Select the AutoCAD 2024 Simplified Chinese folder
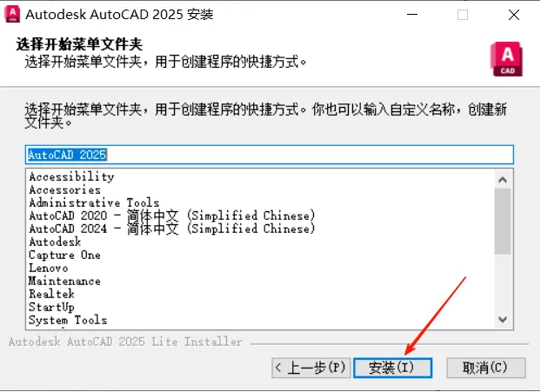541x392 pixels. click(x=172, y=229)
